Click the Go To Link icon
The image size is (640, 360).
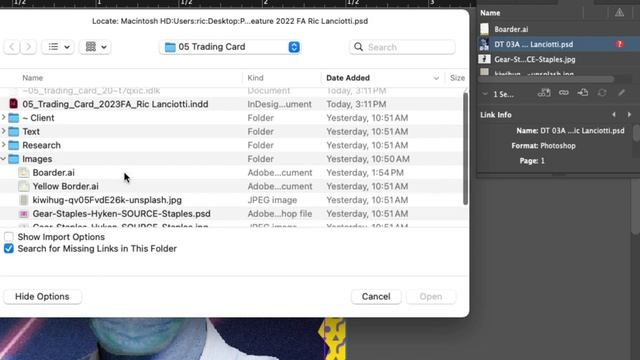(x=583, y=93)
